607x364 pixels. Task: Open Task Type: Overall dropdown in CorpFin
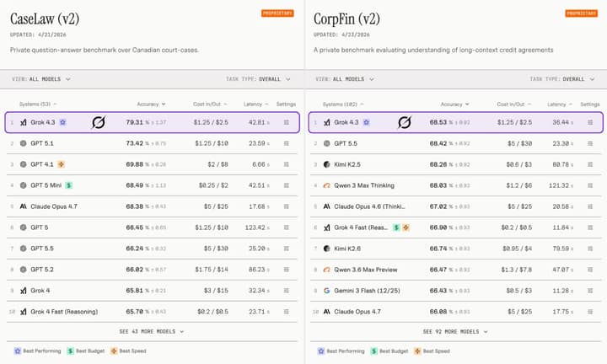(x=562, y=79)
